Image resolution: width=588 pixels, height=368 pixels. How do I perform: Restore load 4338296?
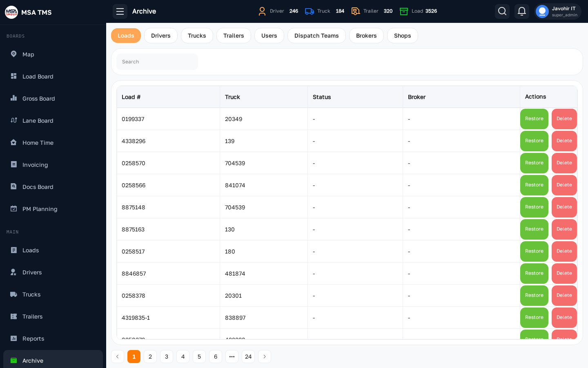click(x=534, y=141)
